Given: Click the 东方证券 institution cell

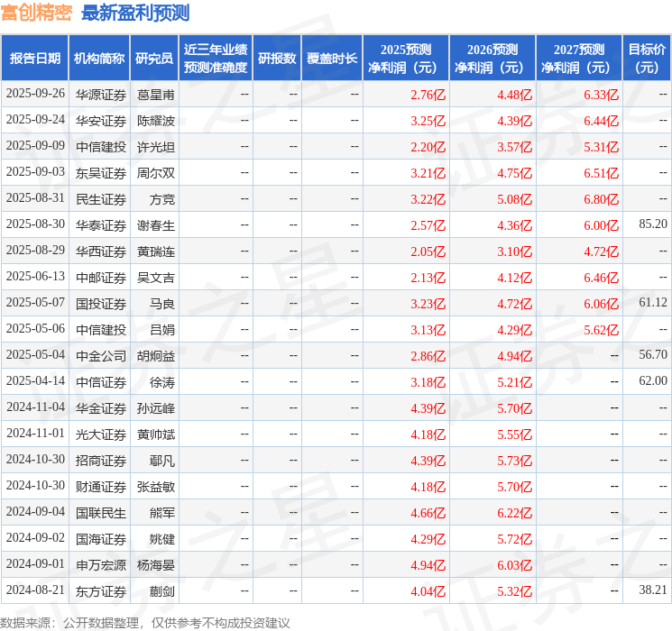Looking at the screenshot, I should tap(101, 590).
